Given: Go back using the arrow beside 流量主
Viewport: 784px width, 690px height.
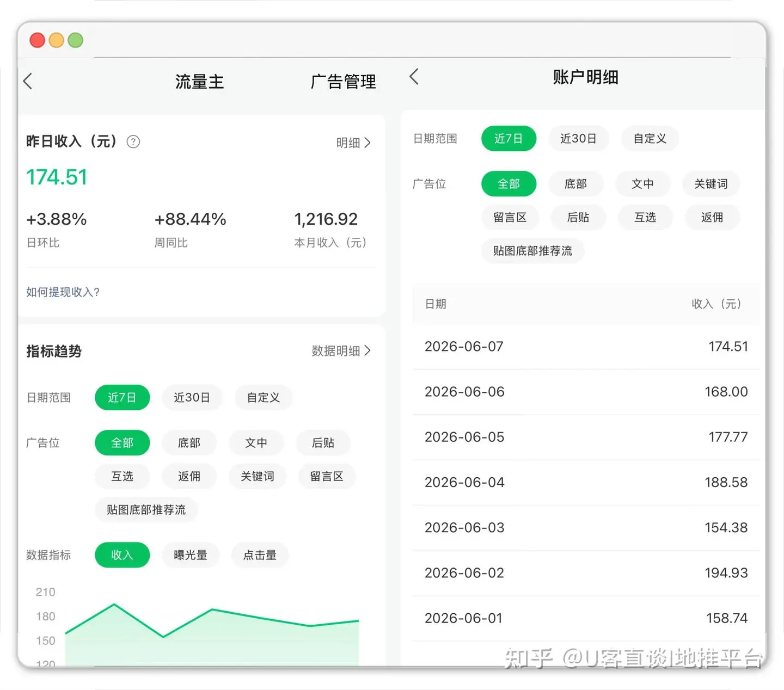Looking at the screenshot, I should (x=28, y=81).
